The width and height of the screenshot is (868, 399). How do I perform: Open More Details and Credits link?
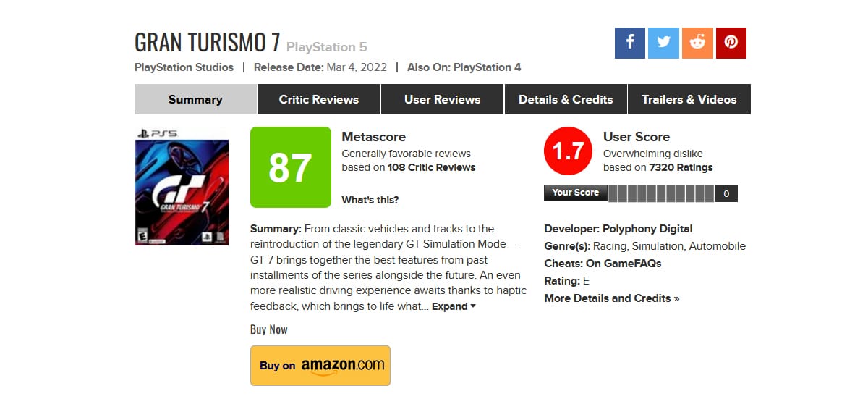click(611, 298)
